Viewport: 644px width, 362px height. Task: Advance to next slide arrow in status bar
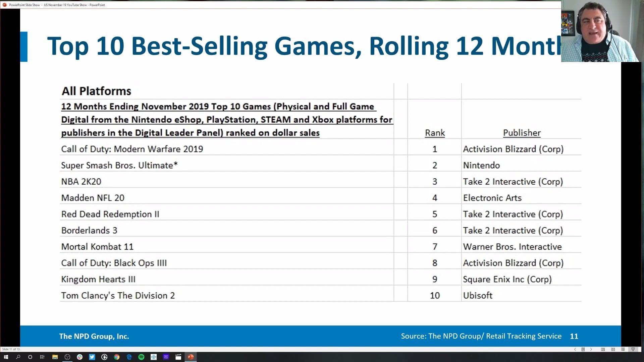click(x=591, y=349)
